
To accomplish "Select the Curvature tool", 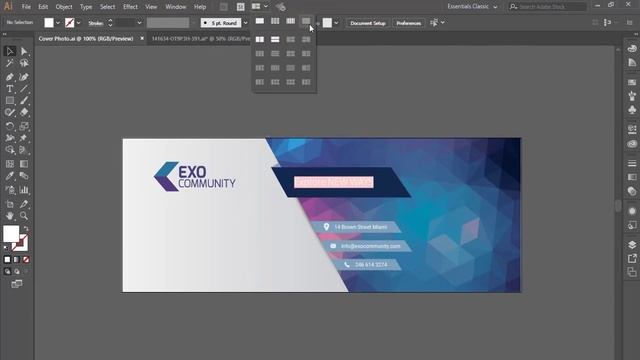I will tap(24, 77).
